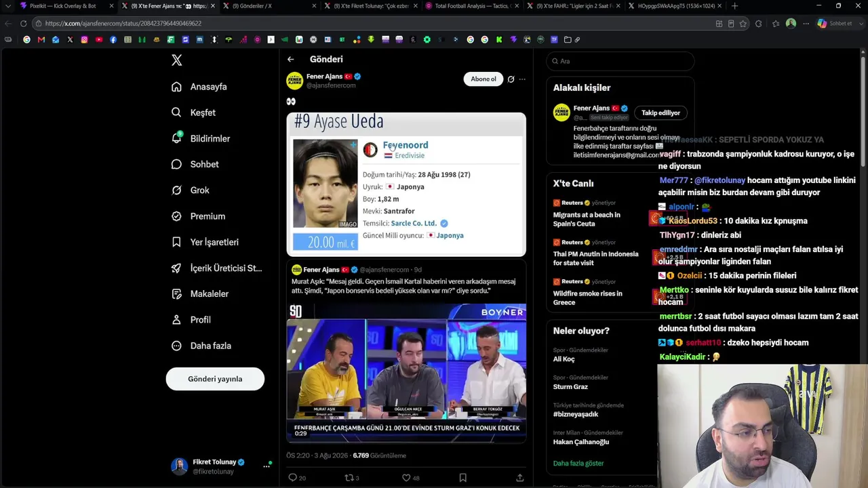Click the quoted post's @ajansfenercom handle

[x=384, y=270]
